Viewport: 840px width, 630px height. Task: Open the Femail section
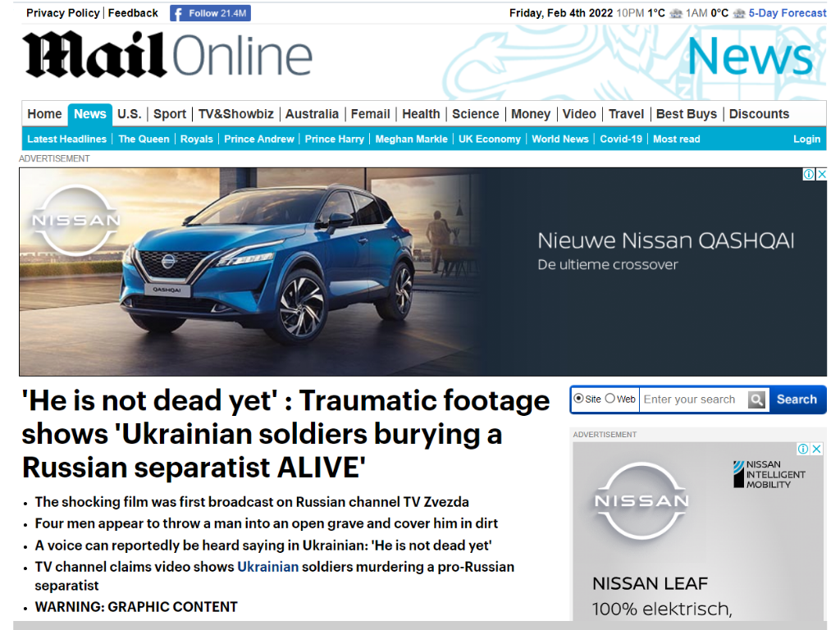(370, 114)
